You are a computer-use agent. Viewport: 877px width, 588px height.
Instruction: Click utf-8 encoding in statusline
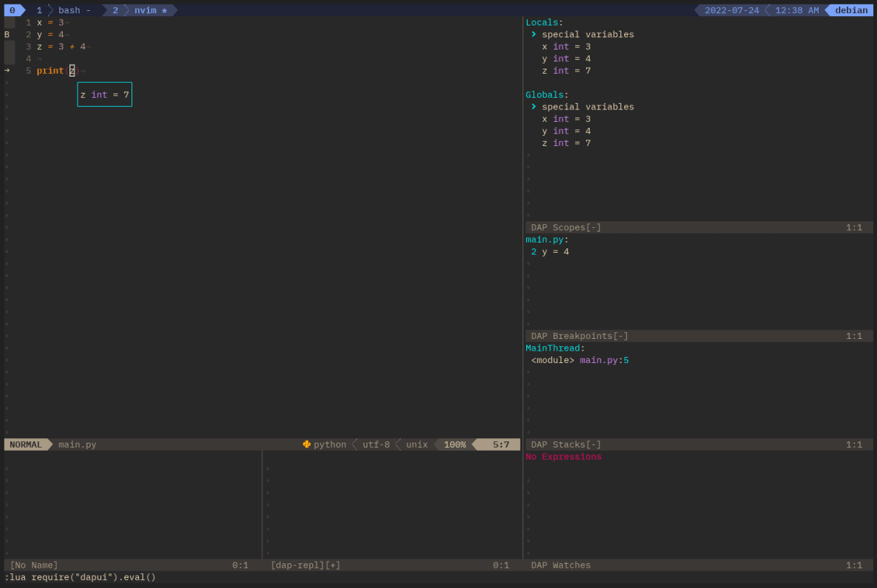376,444
